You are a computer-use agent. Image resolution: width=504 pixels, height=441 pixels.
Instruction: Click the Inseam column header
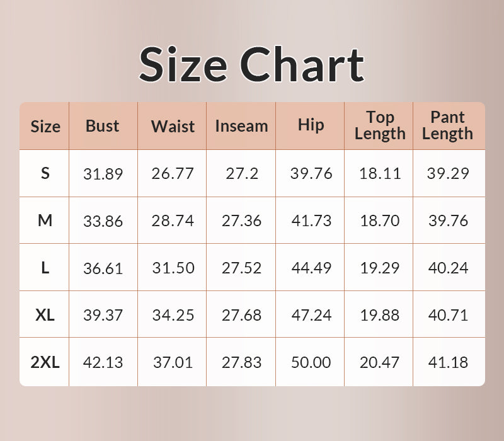(x=241, y=126)
